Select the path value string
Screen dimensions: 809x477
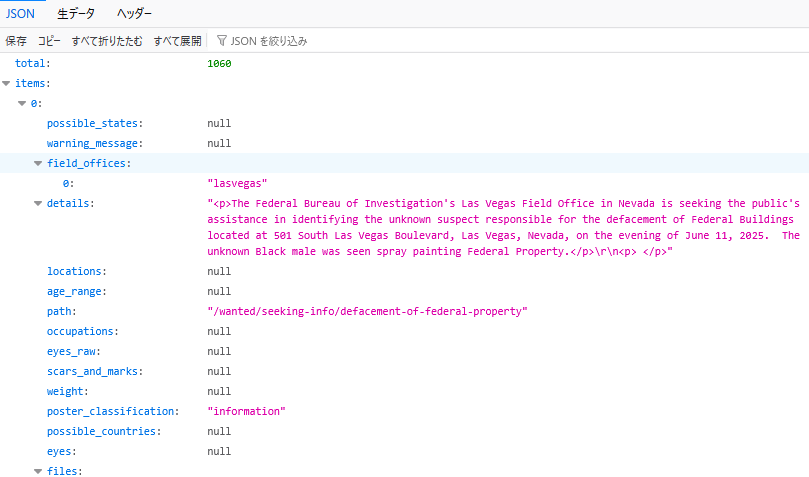[367, 311]
